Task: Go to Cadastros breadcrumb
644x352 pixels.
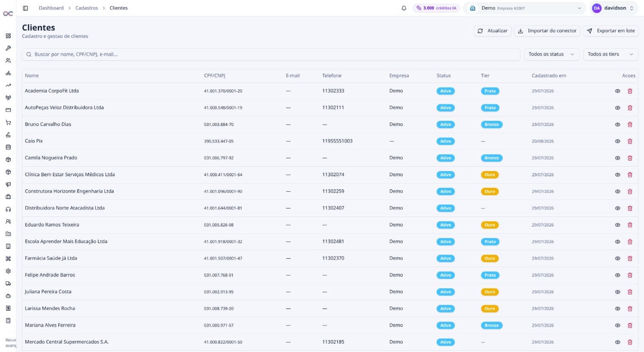Action: [87, 8]
